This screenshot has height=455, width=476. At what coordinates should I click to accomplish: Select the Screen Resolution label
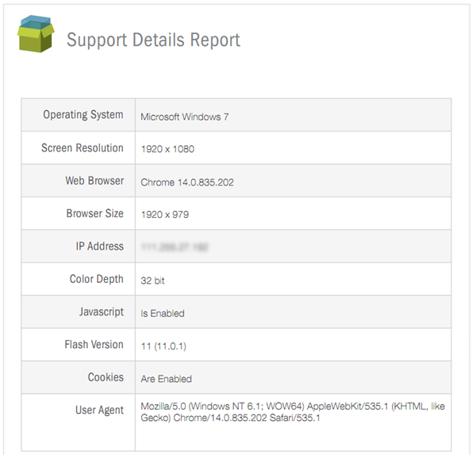[x=83, y=148]
